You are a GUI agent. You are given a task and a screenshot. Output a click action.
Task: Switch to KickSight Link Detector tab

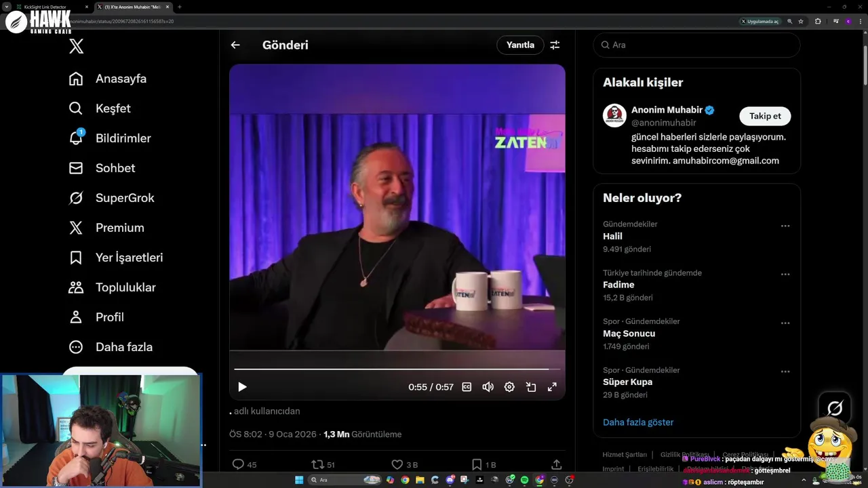pos(51,7)
